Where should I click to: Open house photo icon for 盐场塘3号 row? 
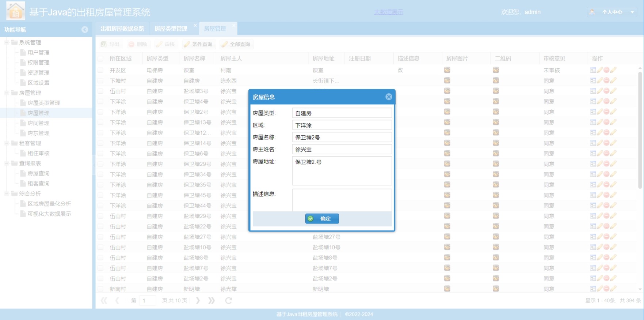coord(447,91)
